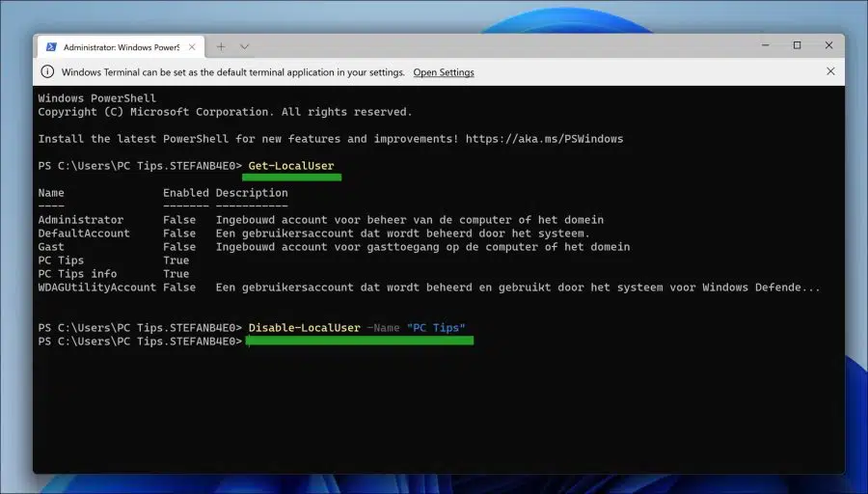Viewport: 868px width, 494px height.
Task: Click the Disable-LocalUser command text
Action: pos(305,328)
